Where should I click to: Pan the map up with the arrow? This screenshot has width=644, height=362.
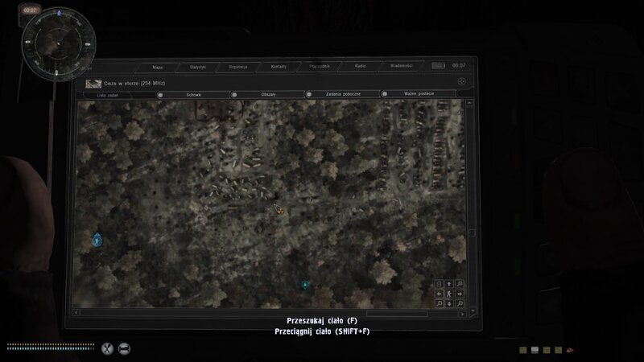[448, 284]
